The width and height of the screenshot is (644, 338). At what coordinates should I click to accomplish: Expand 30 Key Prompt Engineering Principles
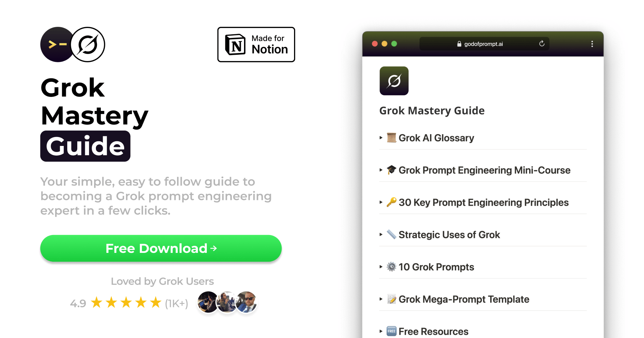point(381,202)
